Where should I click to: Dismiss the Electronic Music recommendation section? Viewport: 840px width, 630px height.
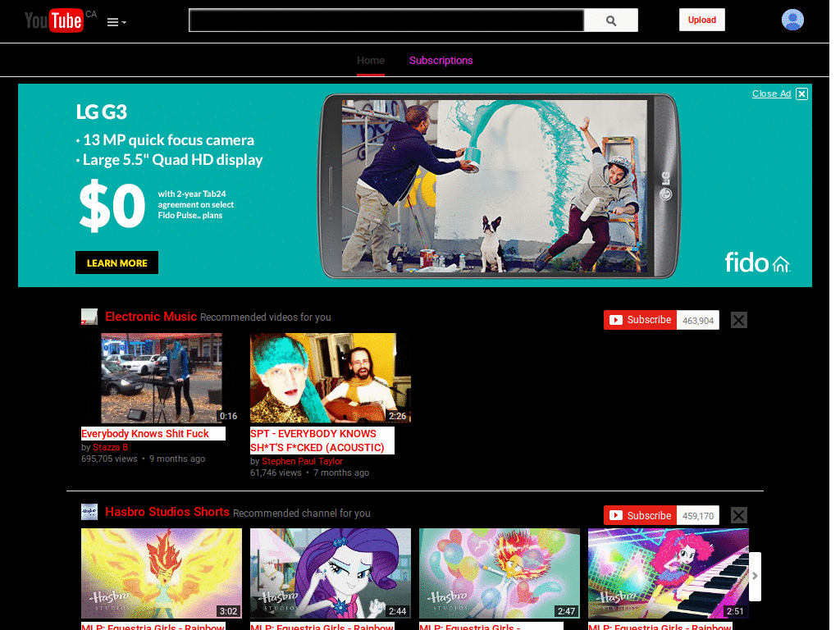click(x=739, y=321)
